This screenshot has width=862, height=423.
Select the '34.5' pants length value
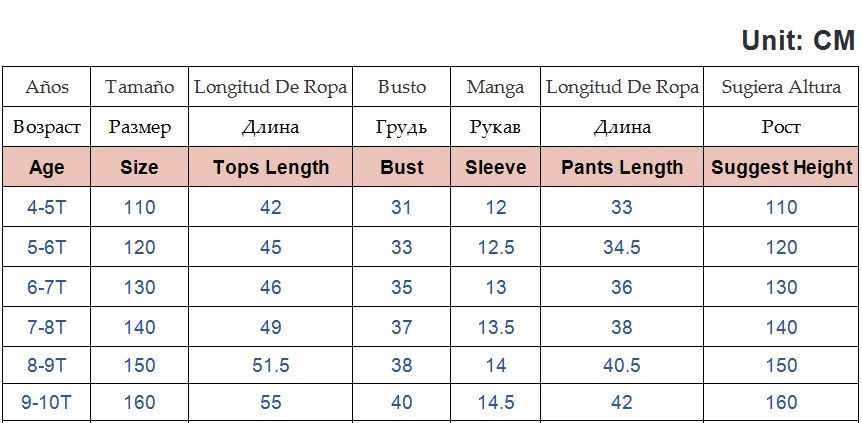tap(622, 247)
